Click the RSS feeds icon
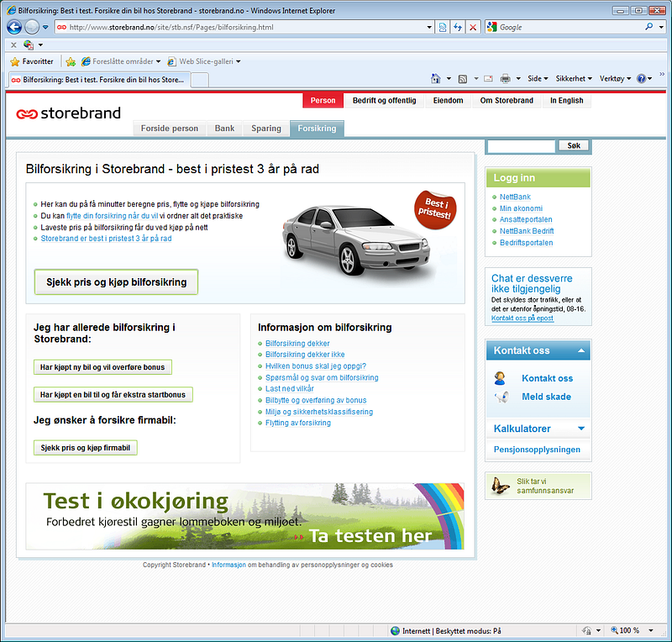Viewport: 672px width, 642px height. [463, 78]
